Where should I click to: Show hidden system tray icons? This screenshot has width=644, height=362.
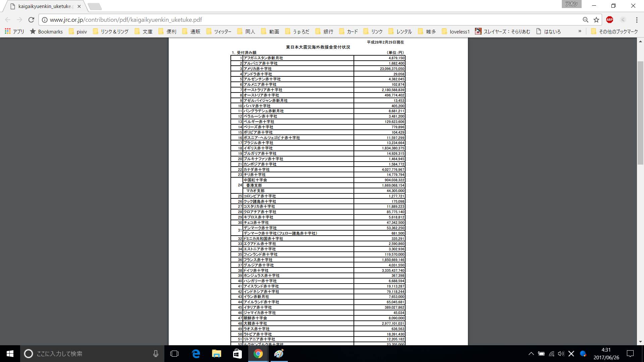click(x=531, y=354)
